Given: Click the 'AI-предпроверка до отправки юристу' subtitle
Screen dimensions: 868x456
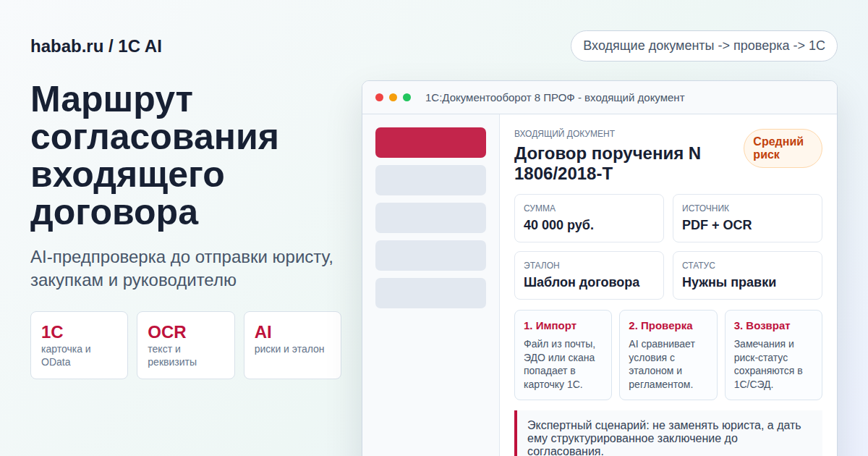Looking at the screenshot, I should [x=182, y=269].
